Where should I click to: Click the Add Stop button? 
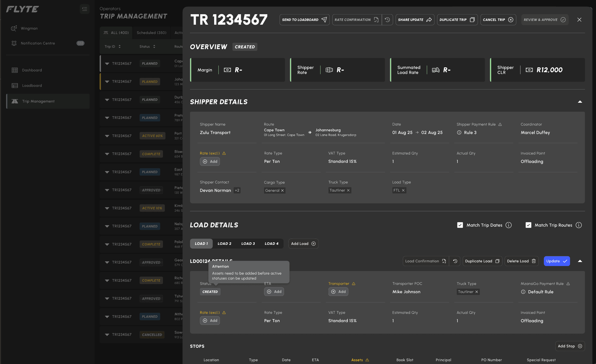click(570, 346)
